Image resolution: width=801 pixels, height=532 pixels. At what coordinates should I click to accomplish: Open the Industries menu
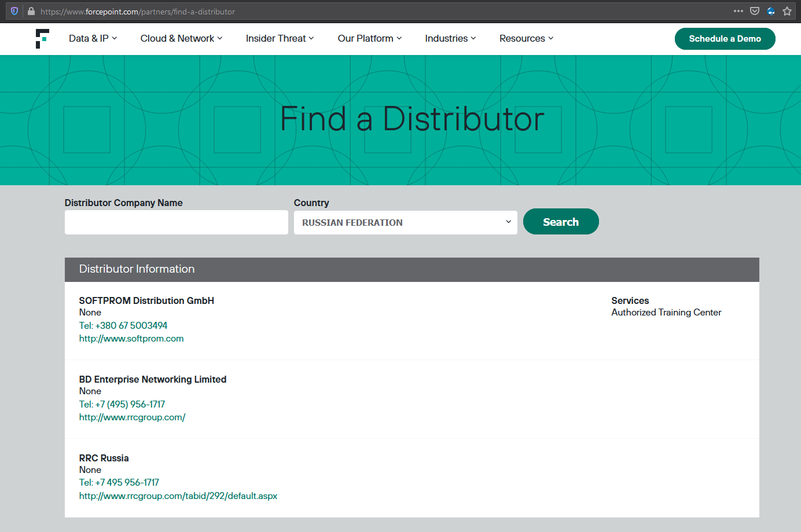pyautogui.click(x=450, y=38)
